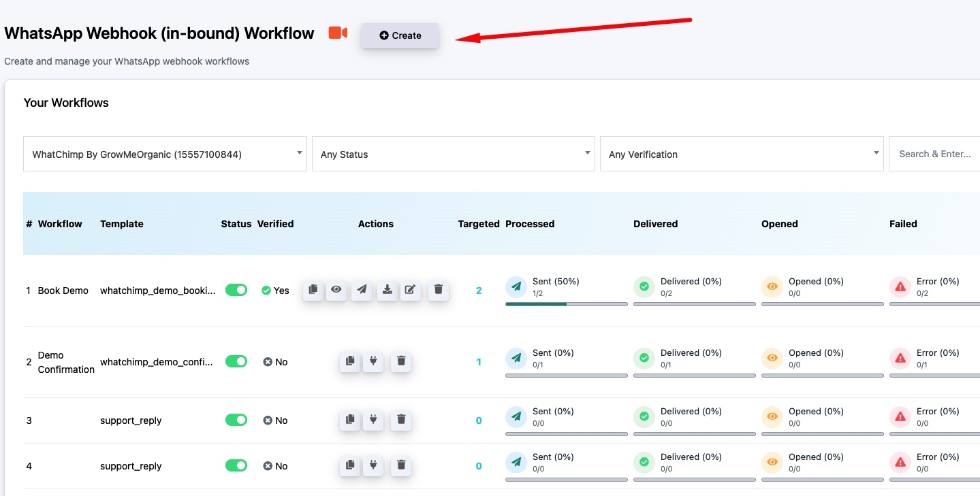Click the Opened eye icon for Demo Confirmation
Image resolution: width=980 pixels, height=496 pixels.
point(772,359)
